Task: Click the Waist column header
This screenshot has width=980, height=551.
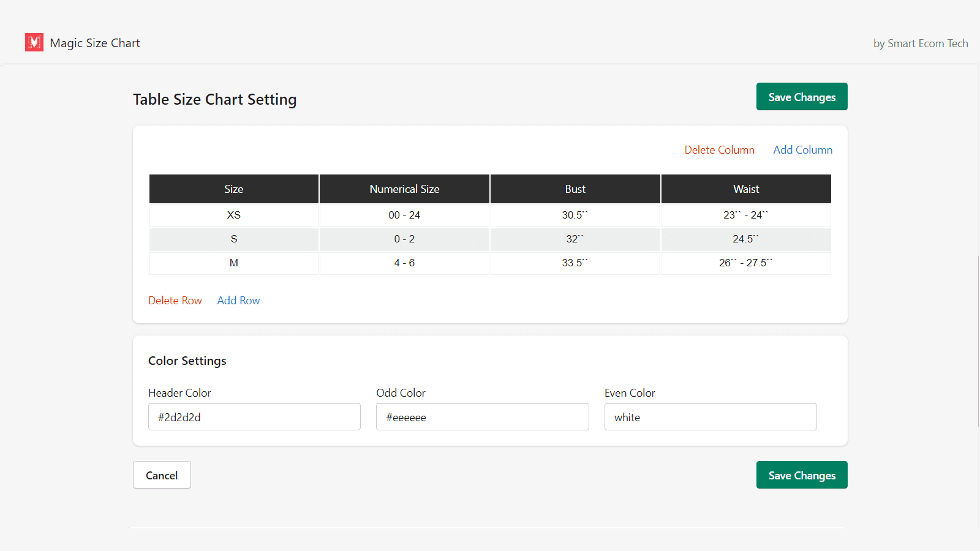Action: pyautogui.click(x=745, y=189)
